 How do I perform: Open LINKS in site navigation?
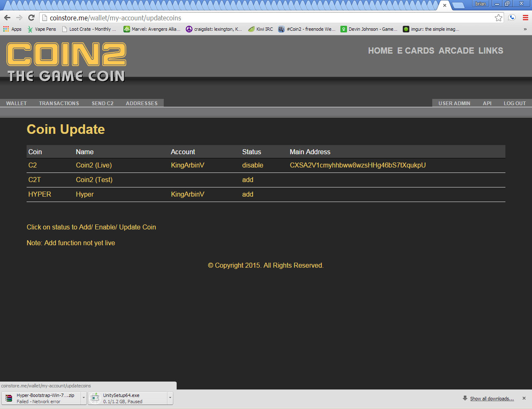[491, 51]
